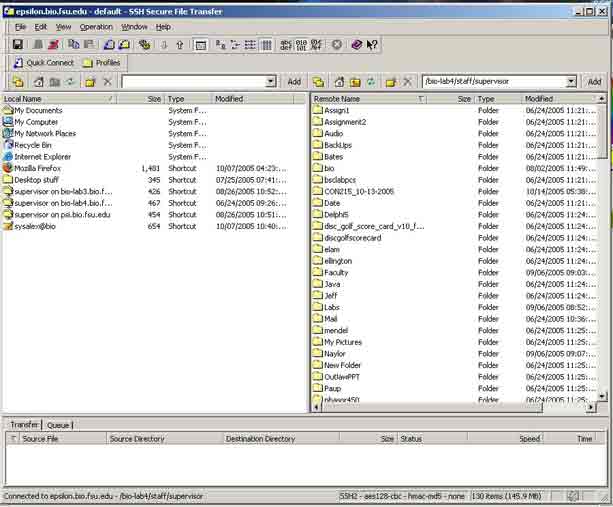This screenshot has width=613, height=507.
Task: Open the View menu
Action: tap(63, 27)
